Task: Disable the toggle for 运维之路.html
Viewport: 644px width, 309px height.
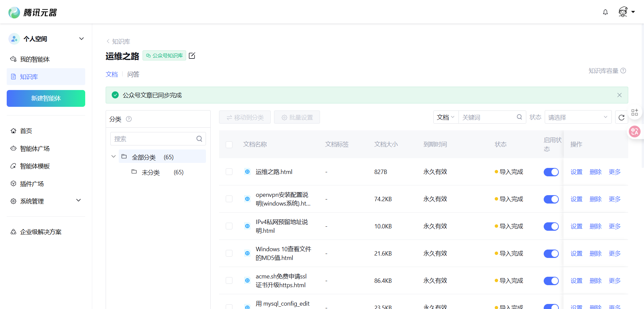Action: coord(551,172)
